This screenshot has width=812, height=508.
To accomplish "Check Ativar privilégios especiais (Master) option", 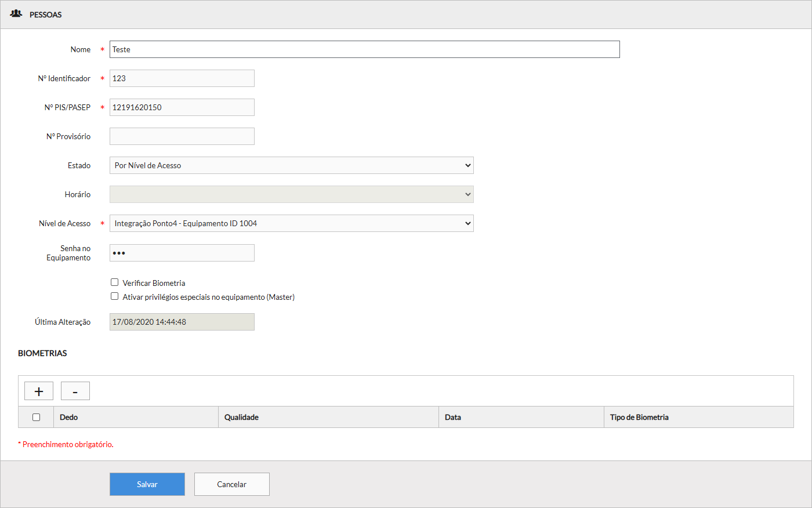I will click(115, 296).
